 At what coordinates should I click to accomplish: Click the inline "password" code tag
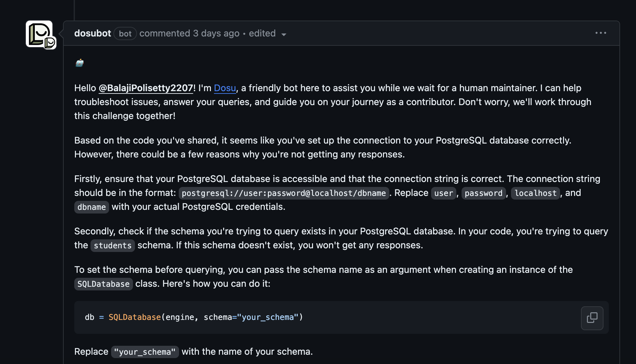(x=483, y=193)
